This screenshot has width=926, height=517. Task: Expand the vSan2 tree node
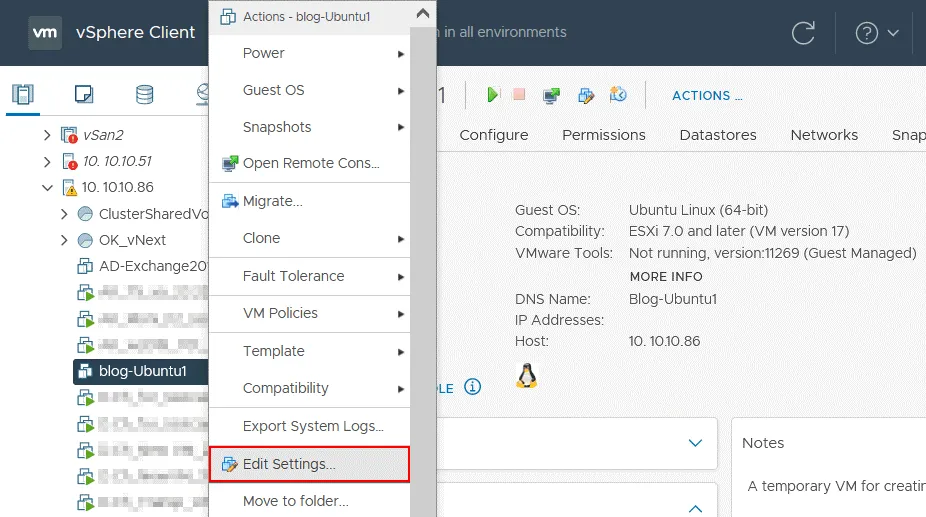pos(47,135)
